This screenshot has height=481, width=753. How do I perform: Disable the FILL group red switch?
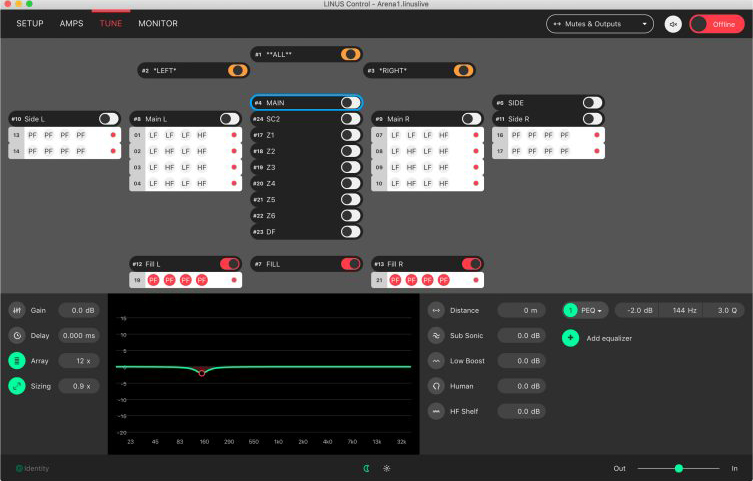[x=351, y=264]
